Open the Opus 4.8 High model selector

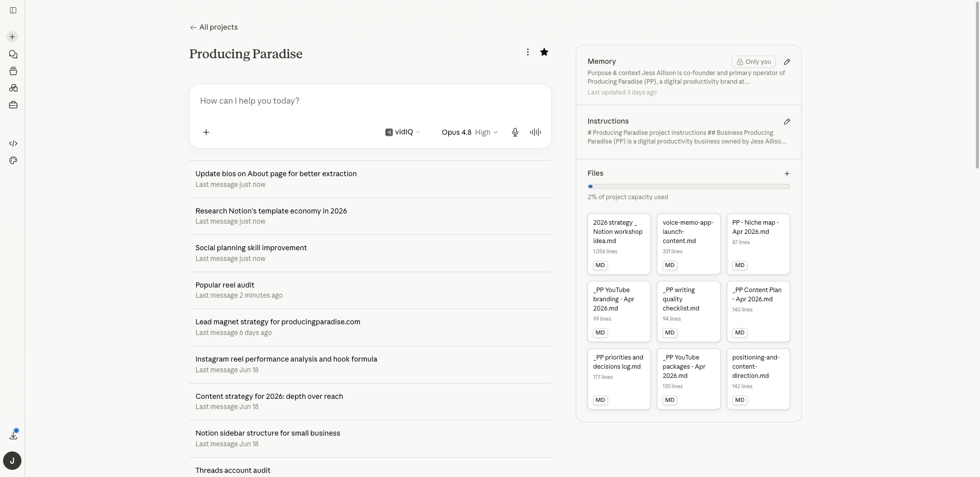coord(470,132)
